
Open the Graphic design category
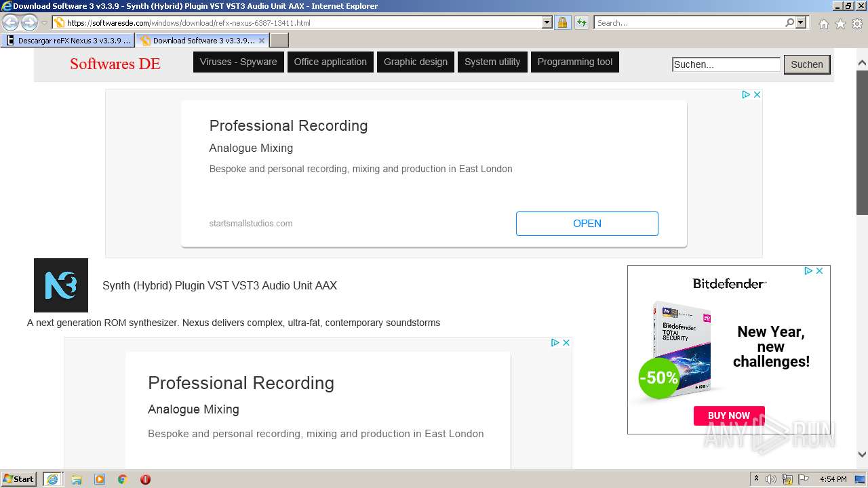pos(416,62)
